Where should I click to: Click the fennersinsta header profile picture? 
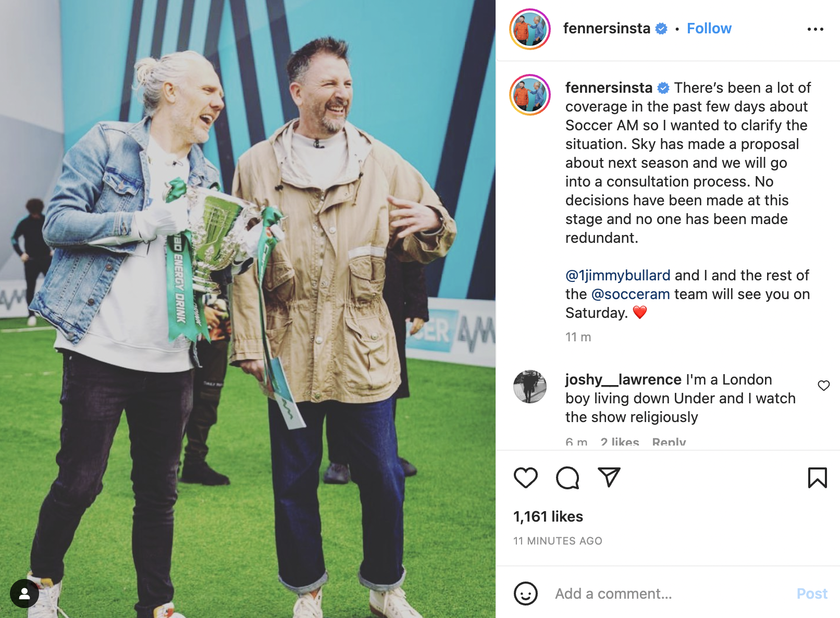click(x=530, y=29)
